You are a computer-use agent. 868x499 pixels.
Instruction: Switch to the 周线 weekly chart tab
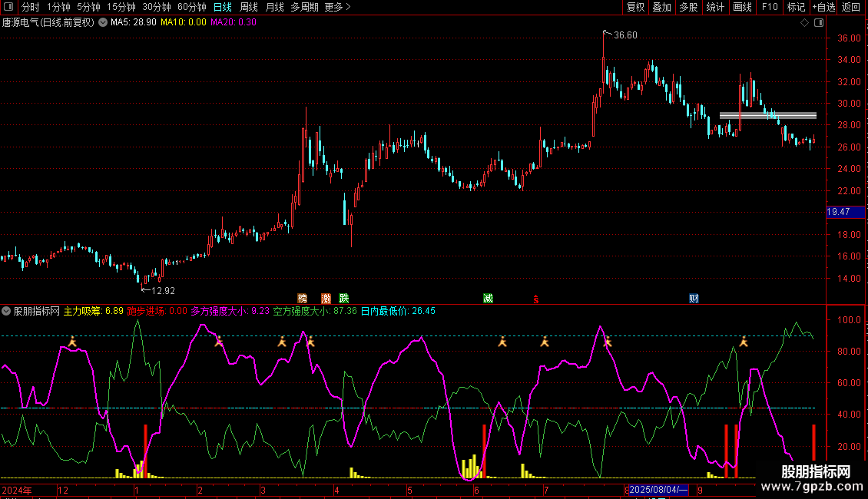[x=249, y=7]
